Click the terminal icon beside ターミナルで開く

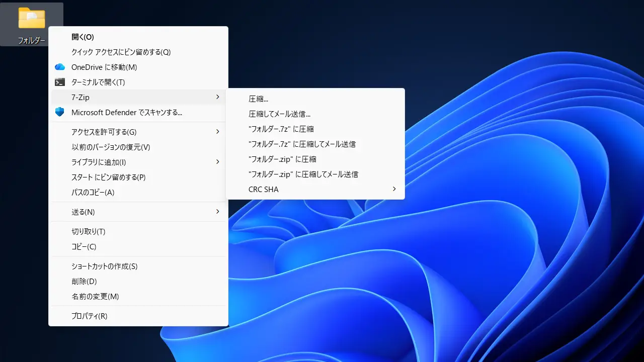coord(60,82)
